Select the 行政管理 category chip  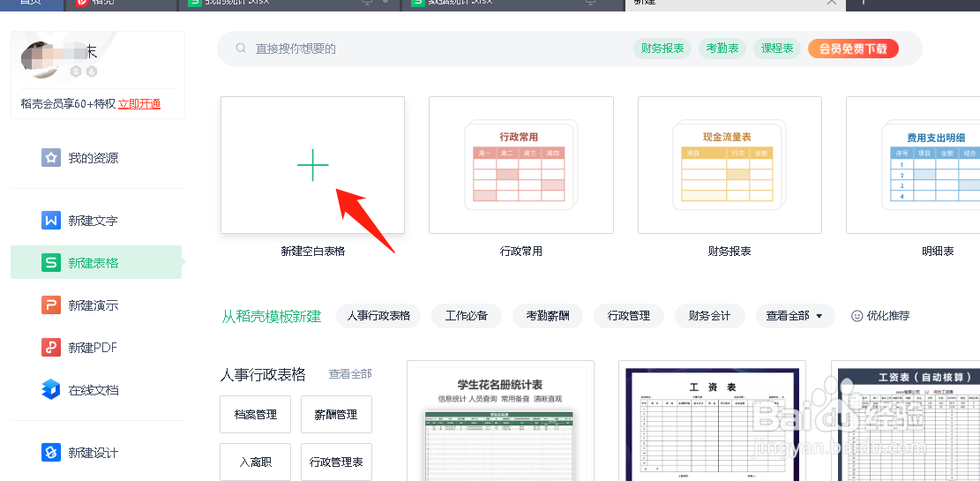[x=629, y=316]
